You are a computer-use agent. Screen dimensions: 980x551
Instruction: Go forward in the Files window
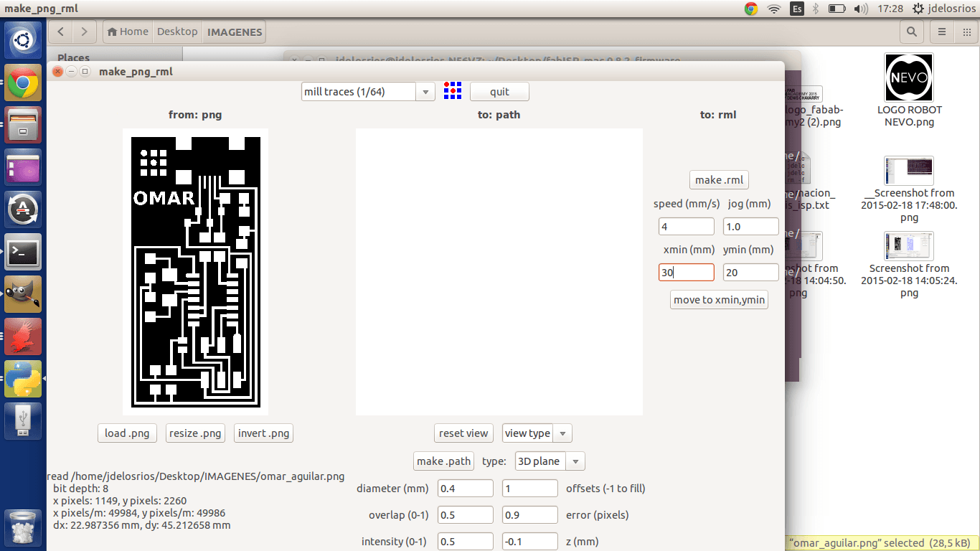[x=84, y=32]
